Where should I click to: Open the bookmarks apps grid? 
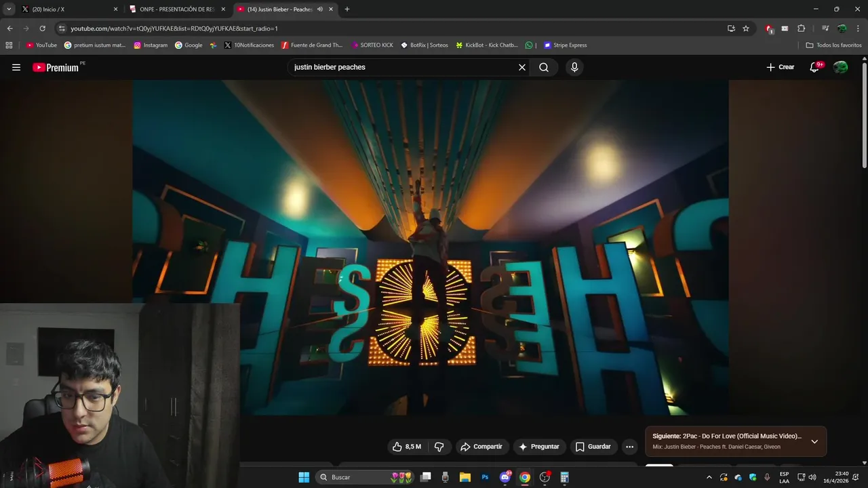point(9,45)
